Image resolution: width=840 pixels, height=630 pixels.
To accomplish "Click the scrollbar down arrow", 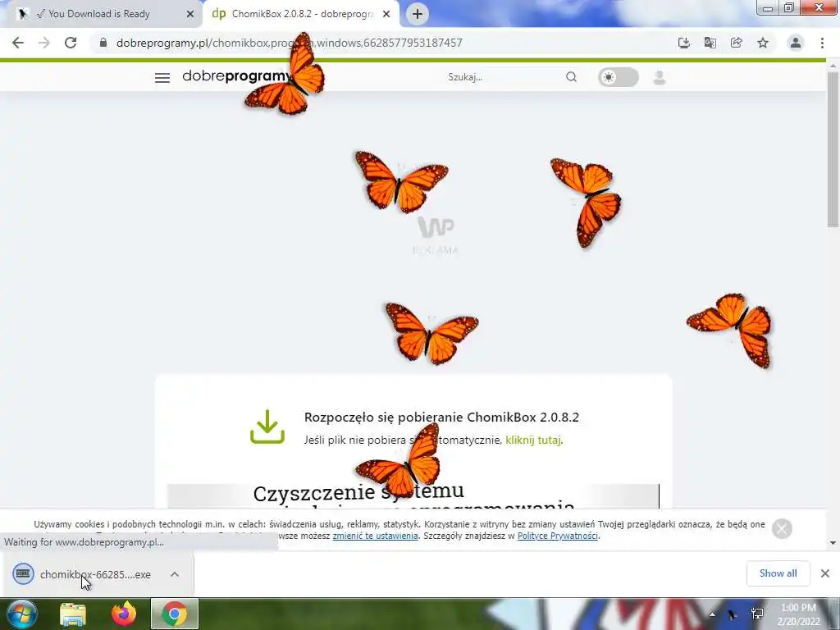I will point(833,543).
